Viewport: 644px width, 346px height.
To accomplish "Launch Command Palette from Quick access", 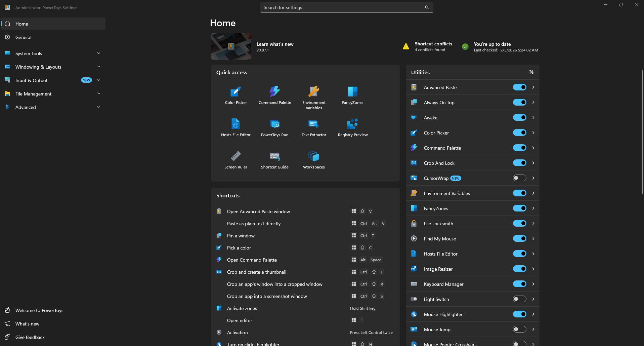I will click(274, 95).
